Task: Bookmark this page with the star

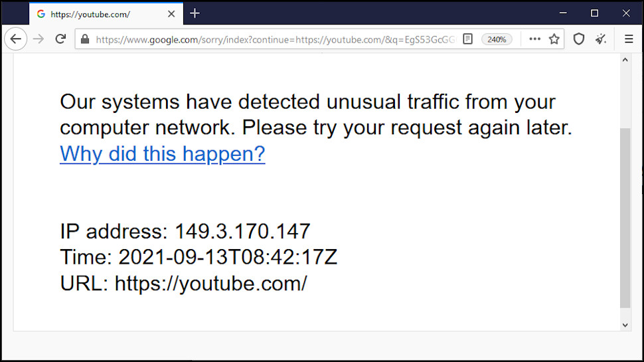Action: tap(554, 39)
